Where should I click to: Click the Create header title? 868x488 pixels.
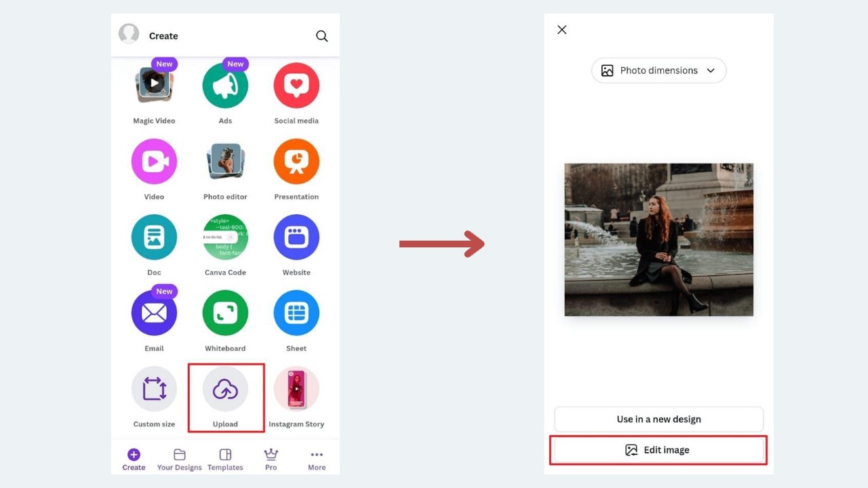click(163, 36)
